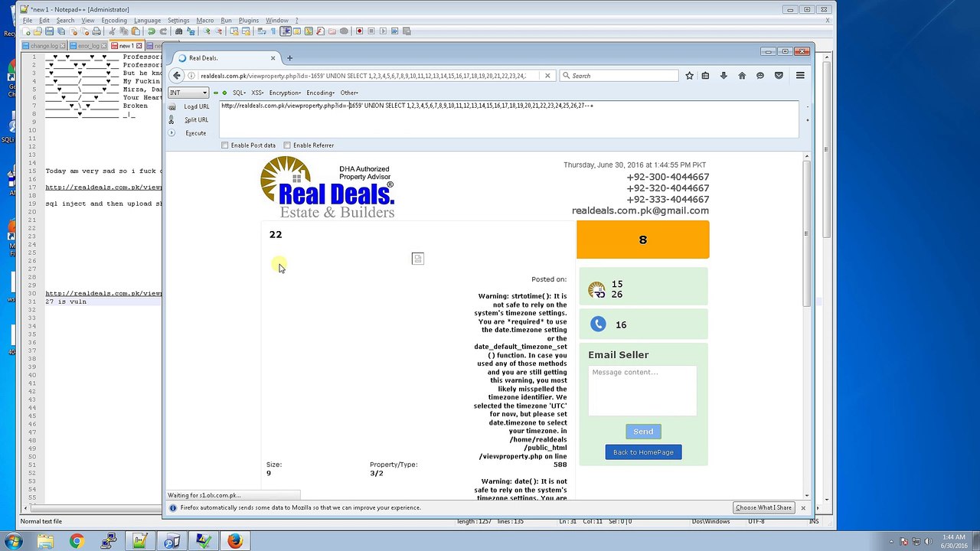Open Notepad++ Language menu
980x551 pixels.
click(x=147, y=21)
